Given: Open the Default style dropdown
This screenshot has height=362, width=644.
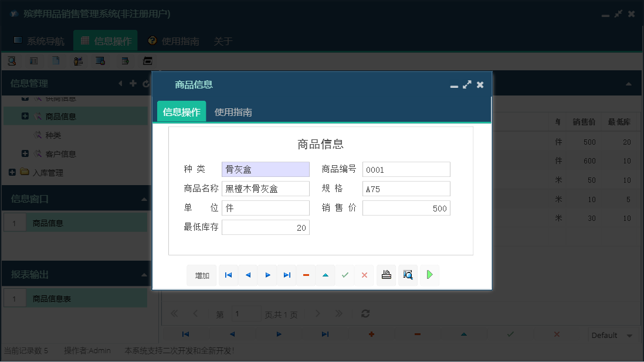Looking at the screenshot, I should point(612,334).
